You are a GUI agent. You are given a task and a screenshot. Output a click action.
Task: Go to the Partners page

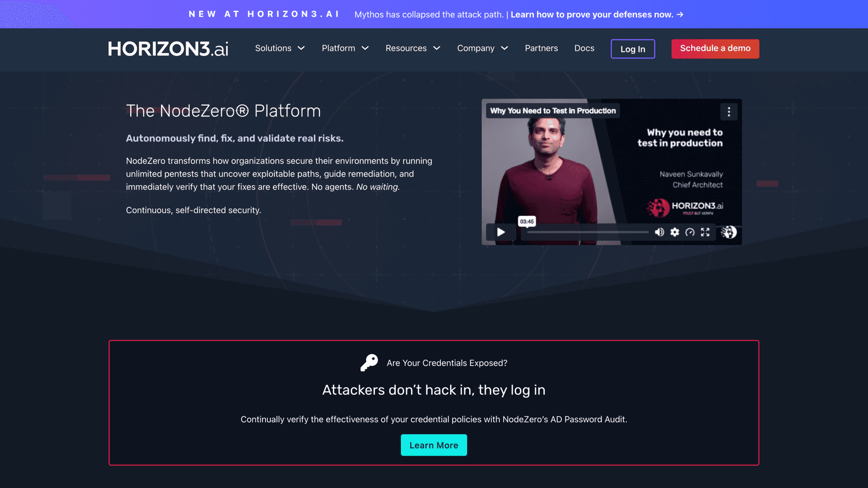click(541, 48)
